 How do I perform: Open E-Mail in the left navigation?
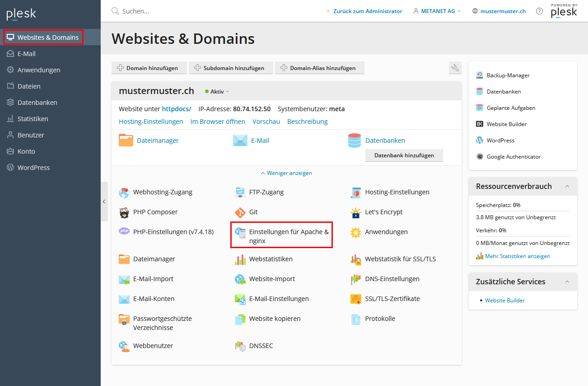click(26, 54)
